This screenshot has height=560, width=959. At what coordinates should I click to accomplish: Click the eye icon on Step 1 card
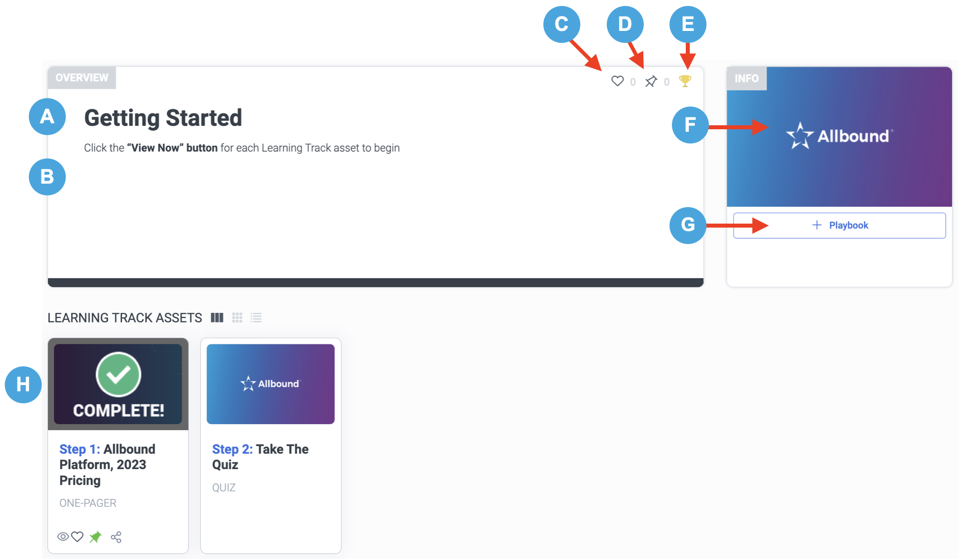pos(63,537)
